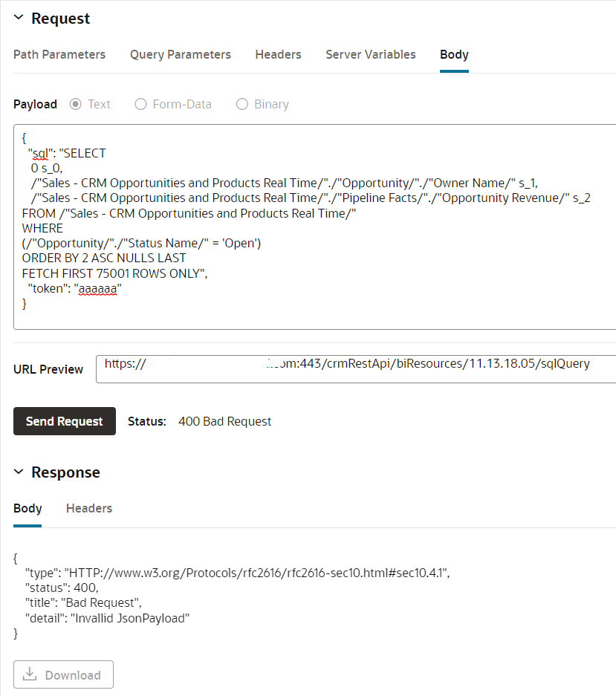
Task: Click the WHERE keyword line
Action: 42,229
